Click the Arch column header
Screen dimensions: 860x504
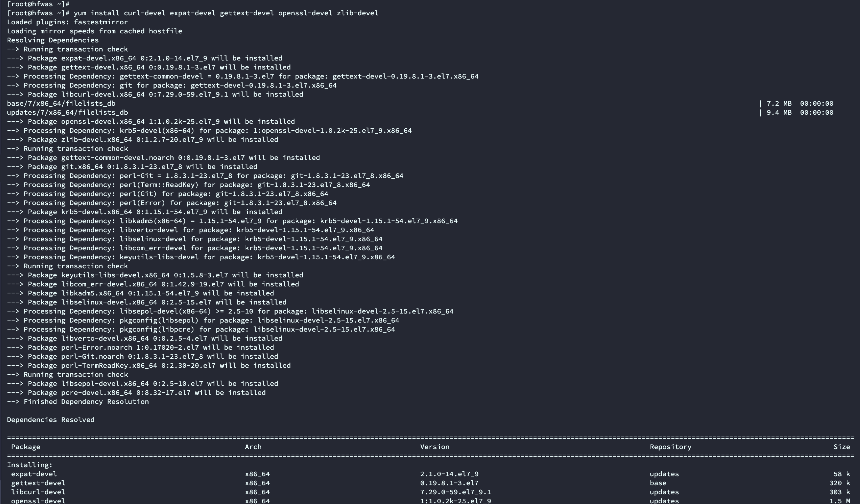(253, 447)
